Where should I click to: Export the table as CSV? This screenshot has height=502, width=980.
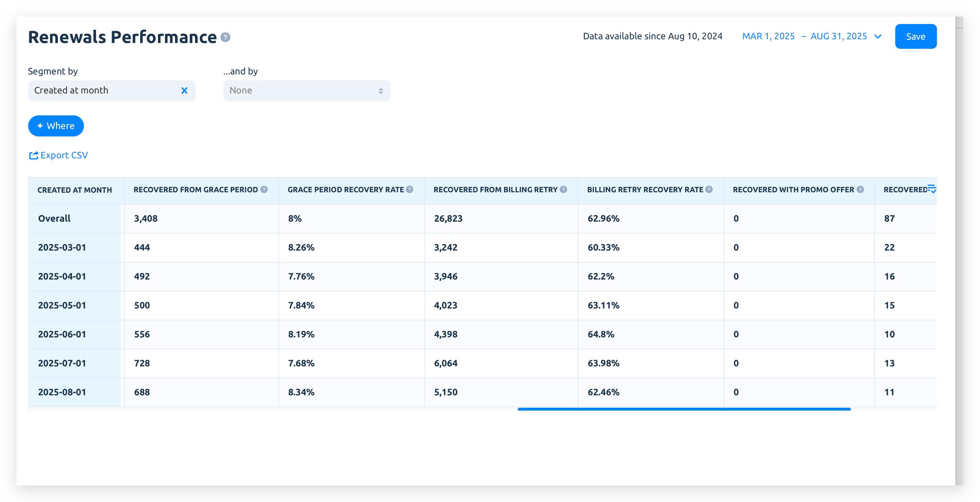click(58, 155)
